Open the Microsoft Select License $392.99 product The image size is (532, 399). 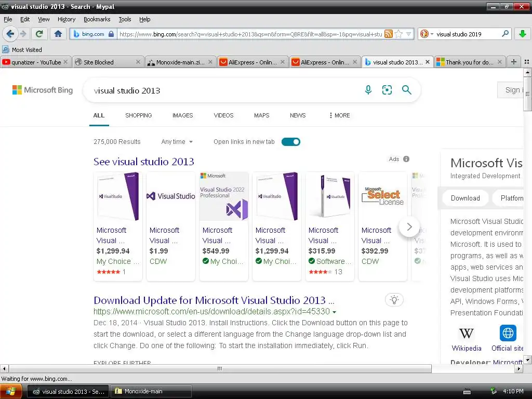(383, 227)
